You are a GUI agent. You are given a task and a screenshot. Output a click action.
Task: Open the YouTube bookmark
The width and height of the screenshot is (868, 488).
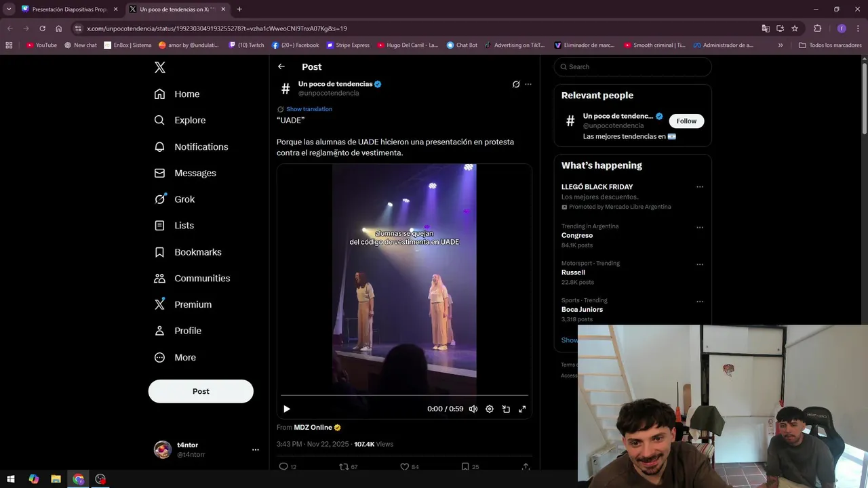(41, 45)
